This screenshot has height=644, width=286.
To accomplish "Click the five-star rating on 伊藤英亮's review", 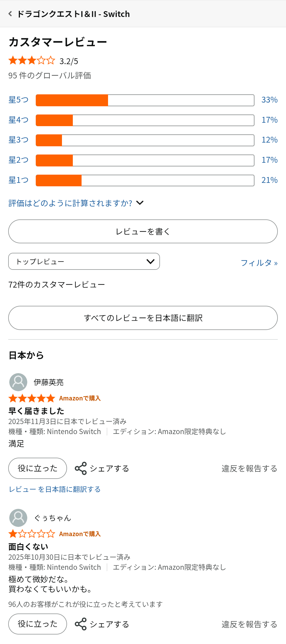I will (32, 398).
